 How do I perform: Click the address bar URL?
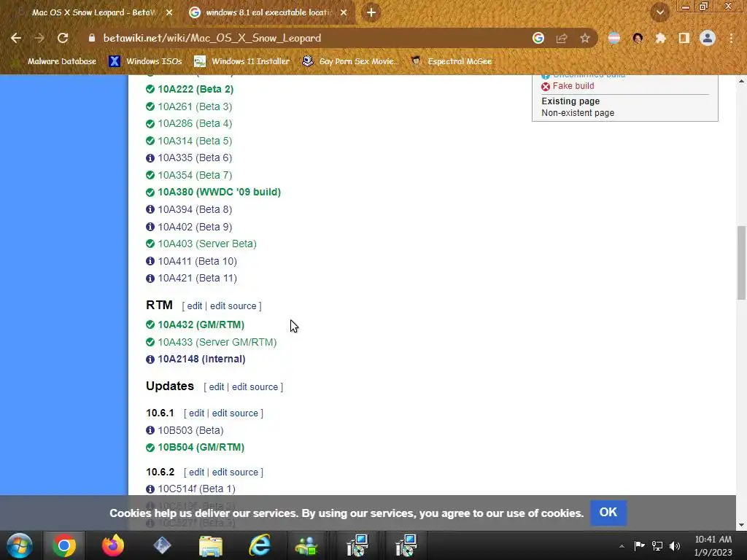click(x=212, y=38)
